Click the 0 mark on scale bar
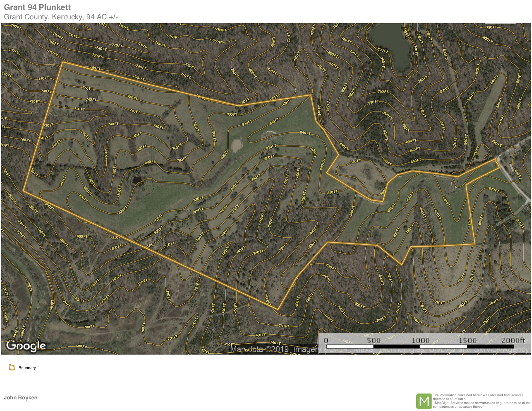This screenshot has width=532, height=411. (326, 340)
